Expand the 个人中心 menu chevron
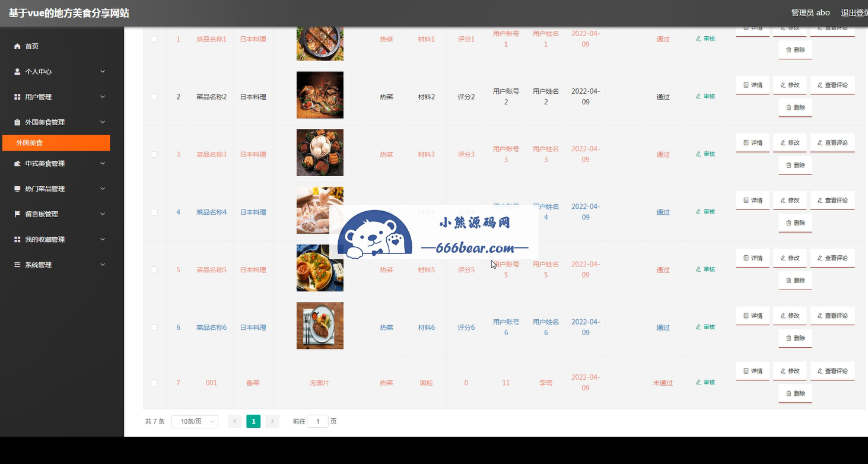The height and width of the screenshot is (464, 868). point(103,72)
